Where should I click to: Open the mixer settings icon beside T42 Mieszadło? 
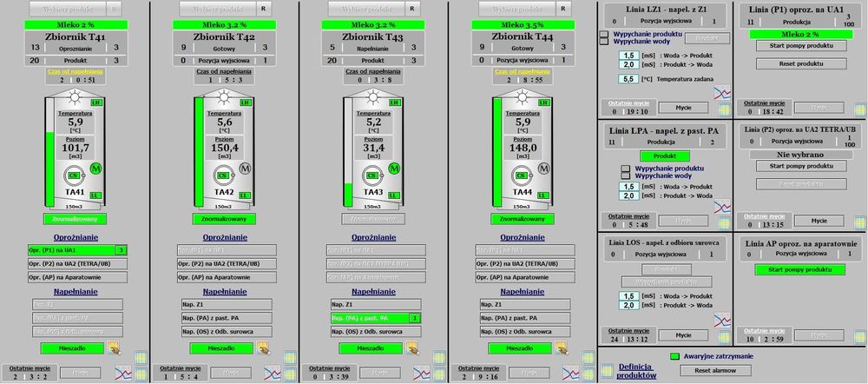pyautogui.click(x=263, y=348)
